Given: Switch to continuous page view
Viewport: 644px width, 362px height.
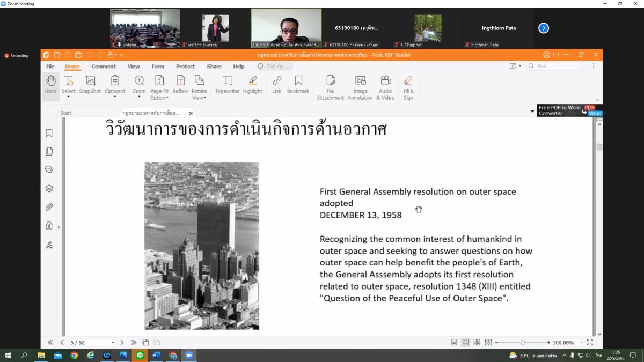Looking at the screenshot, I should tap(465, 342).
